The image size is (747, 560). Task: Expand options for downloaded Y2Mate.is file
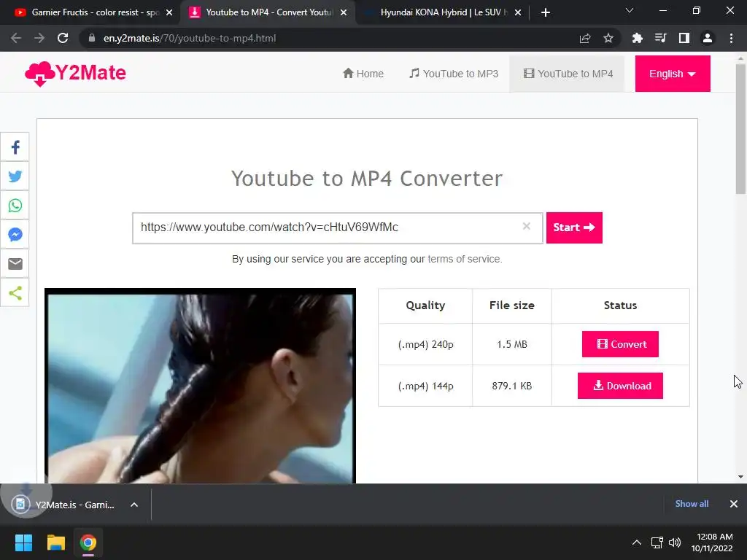point(134,505)
